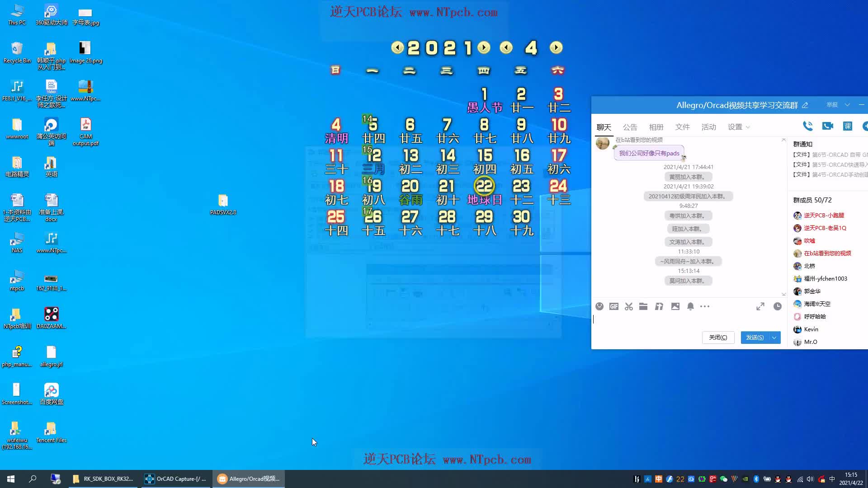Open the 文件 tab
This screenshot has height=488, width=868.
point(682,127)
